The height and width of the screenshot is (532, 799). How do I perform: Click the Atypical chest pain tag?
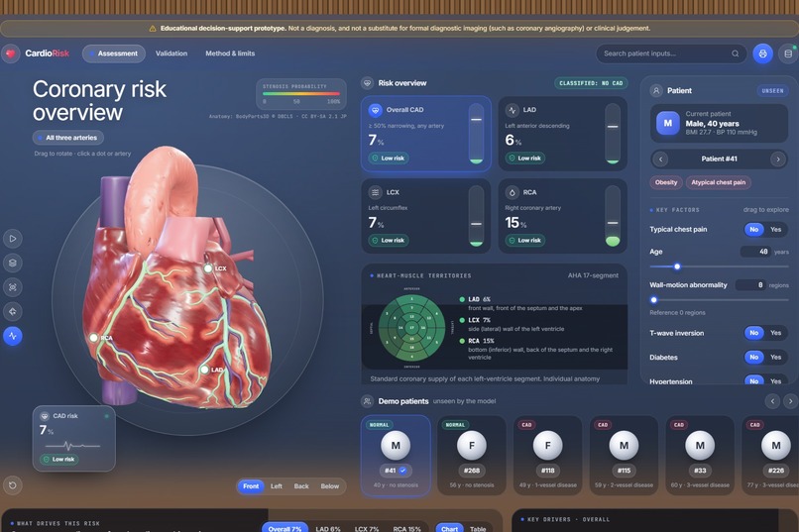[x=718, y=182]
